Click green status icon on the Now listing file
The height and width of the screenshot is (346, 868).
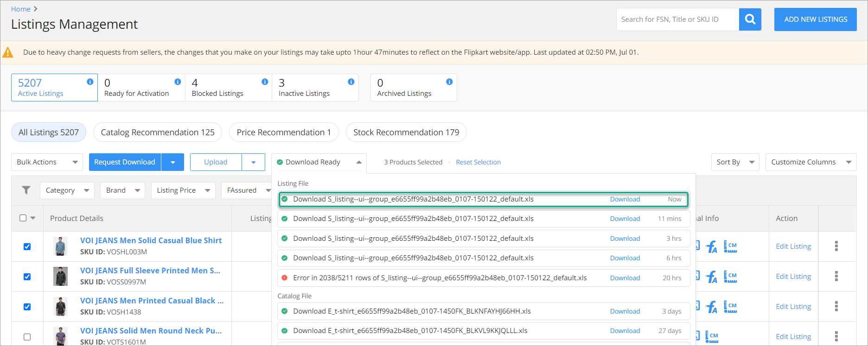point(285,199)
